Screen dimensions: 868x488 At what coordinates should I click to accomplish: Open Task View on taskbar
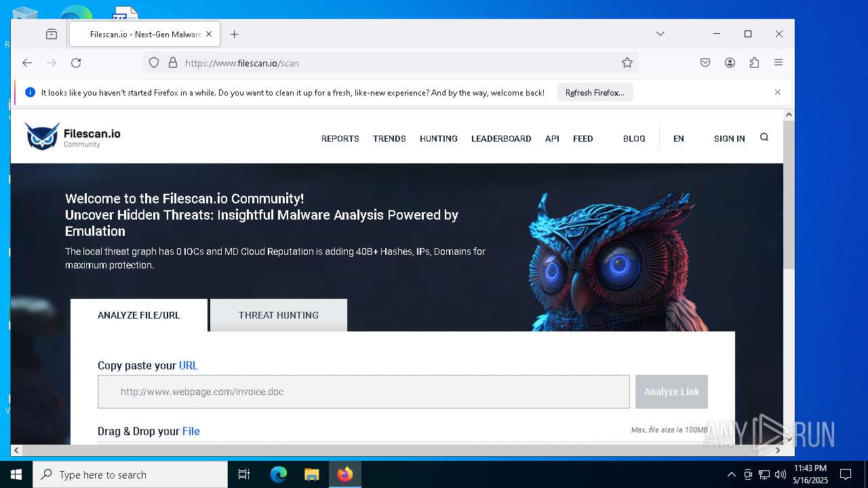244,474
